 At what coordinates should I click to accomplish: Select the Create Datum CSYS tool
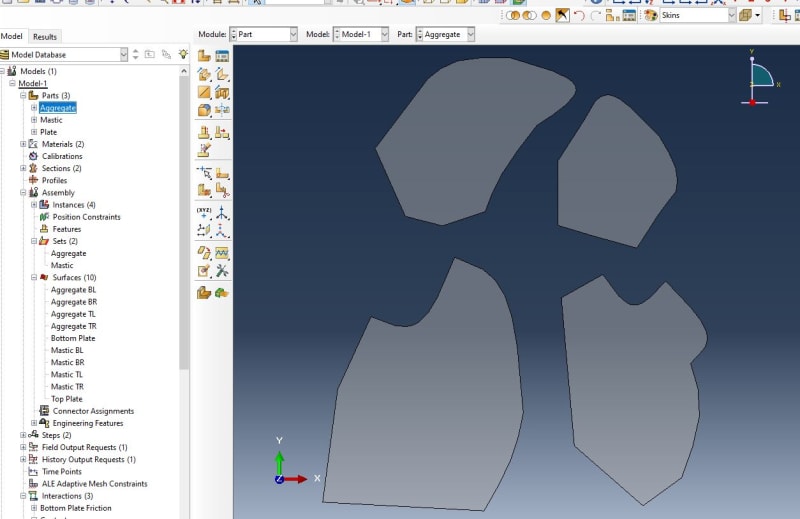pos(222,231)
